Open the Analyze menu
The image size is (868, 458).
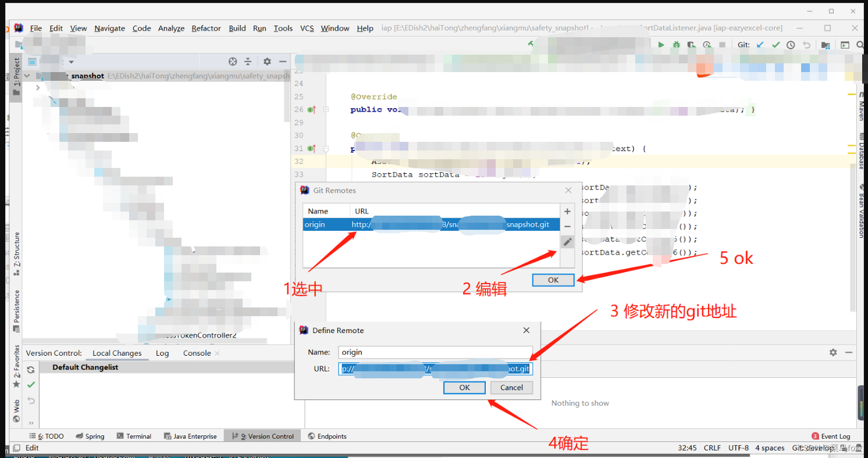[x=171, y=28]
